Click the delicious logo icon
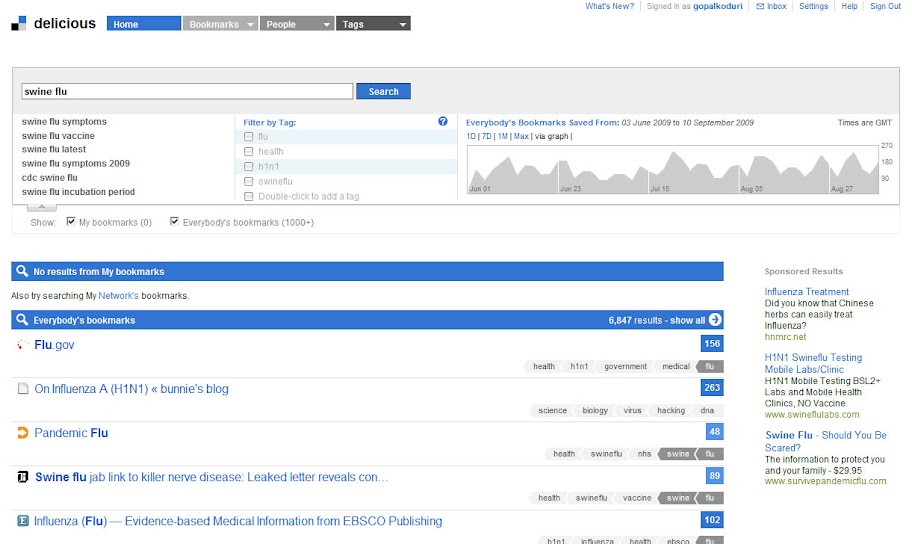This screenshot has height=544, width=912. point(19,23)
